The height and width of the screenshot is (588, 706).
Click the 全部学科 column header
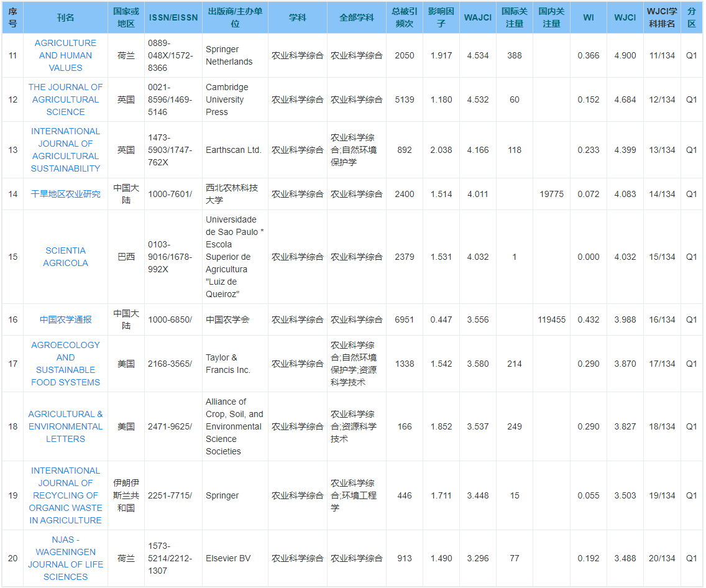click(x=357, y=17)
